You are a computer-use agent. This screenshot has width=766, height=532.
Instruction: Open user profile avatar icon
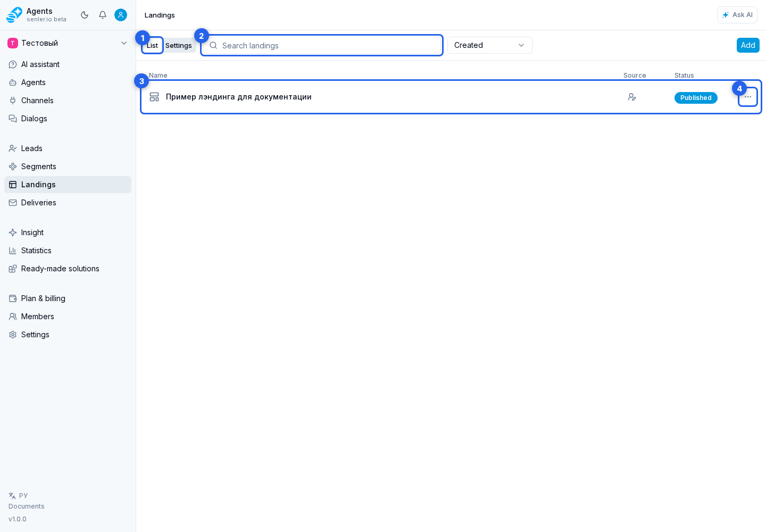point(121,15)
